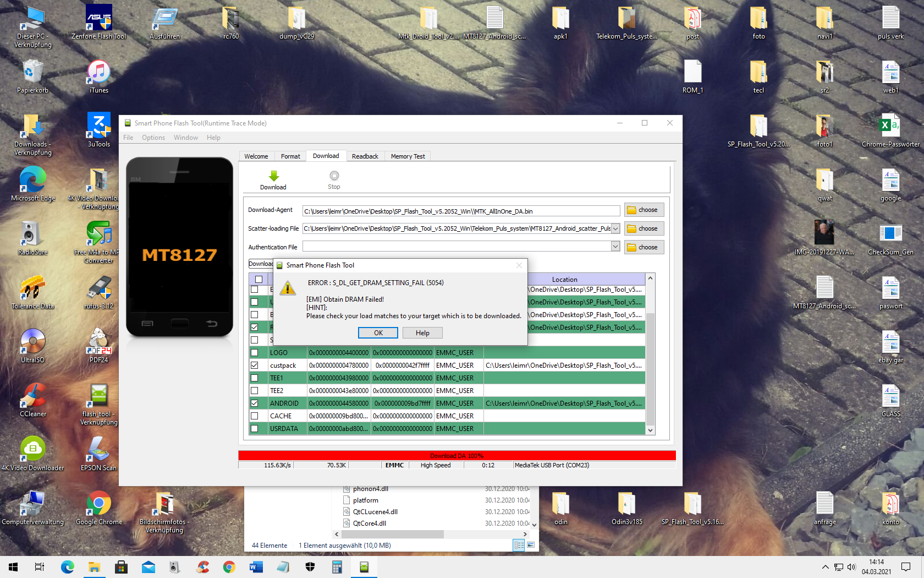Click Help in error dialog
924x578 pixels.
422,333
